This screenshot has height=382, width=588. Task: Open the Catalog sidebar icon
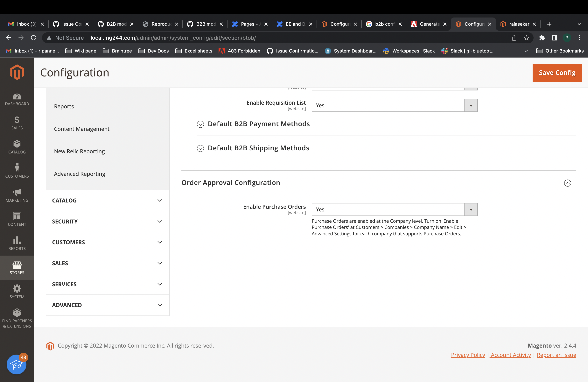pyautogui.click(x=17, y=147)
